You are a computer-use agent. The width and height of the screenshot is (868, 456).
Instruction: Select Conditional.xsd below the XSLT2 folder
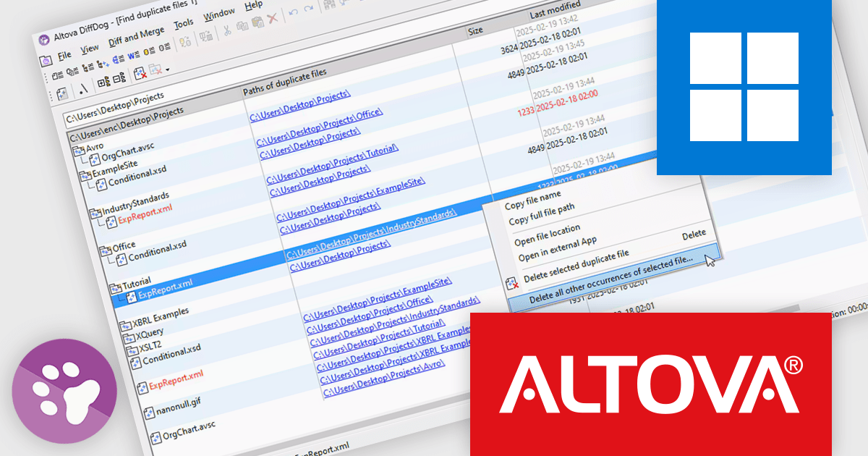coord(171,356)
